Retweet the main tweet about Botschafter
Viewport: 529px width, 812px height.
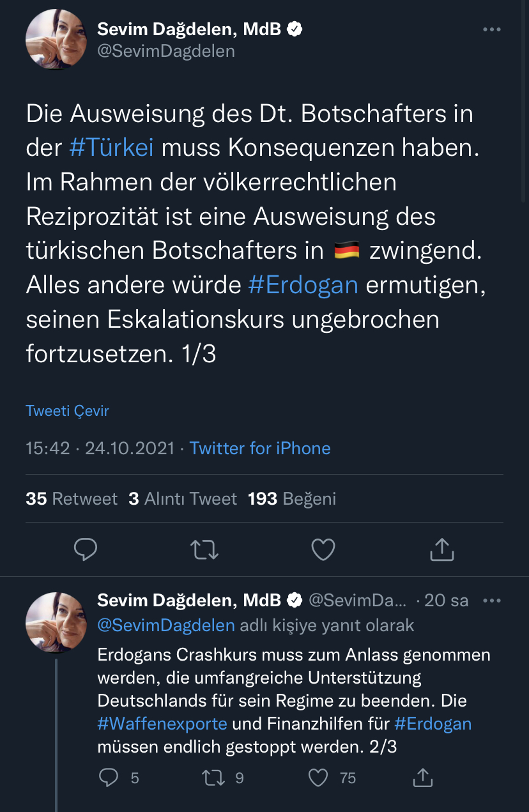pyautogui.click(x=205, y=549)
